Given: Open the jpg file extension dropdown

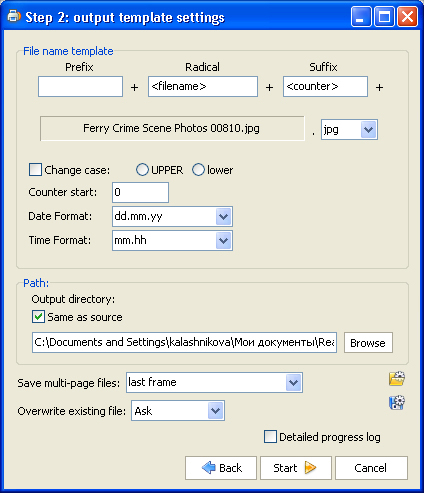Looking at the screenshot, I should [x=368, y=129].
